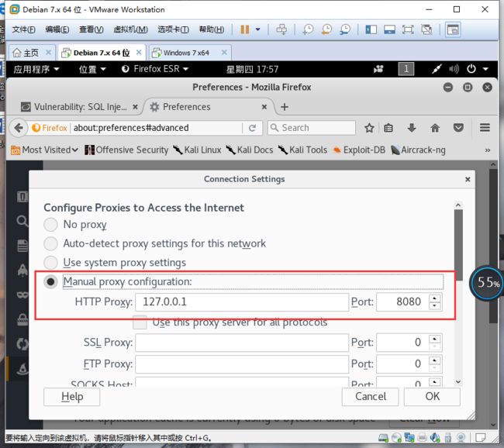Screen dimensions: 504x448
Task: Open the Exploit-DB bookmark
Action: click(359, 150)
